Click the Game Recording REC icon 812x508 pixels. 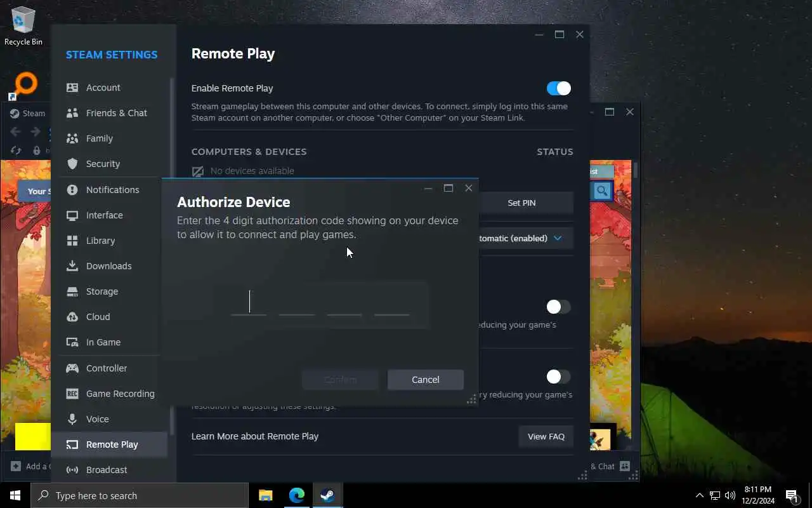[72, 394]
